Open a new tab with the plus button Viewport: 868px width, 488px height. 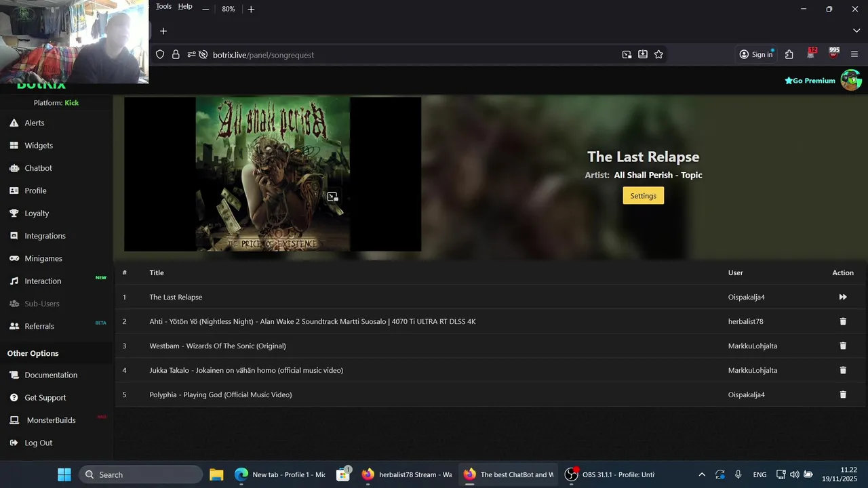[x=163, y=31]
